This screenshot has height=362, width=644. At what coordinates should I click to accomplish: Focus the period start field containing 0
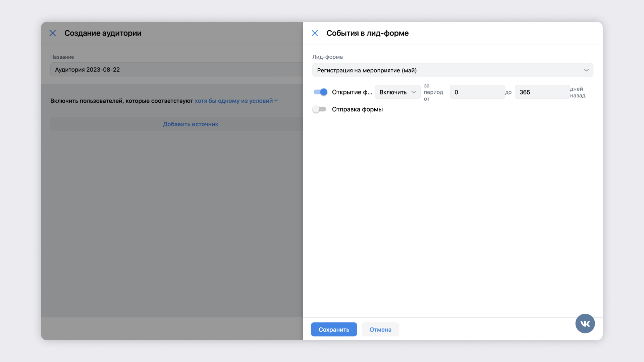tap(477, 92)
